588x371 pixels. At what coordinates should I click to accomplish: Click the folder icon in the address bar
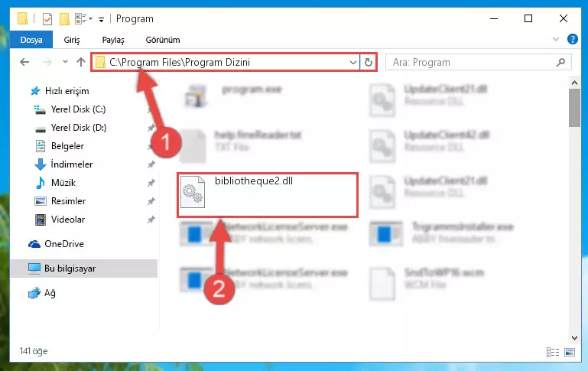(100, 62)
